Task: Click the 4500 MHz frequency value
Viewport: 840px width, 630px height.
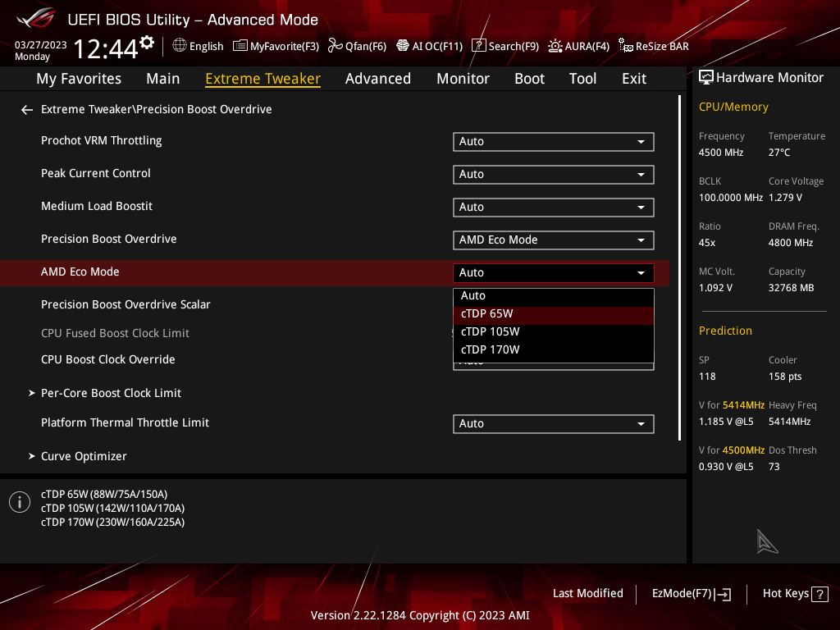Action: tap(720, 153)
